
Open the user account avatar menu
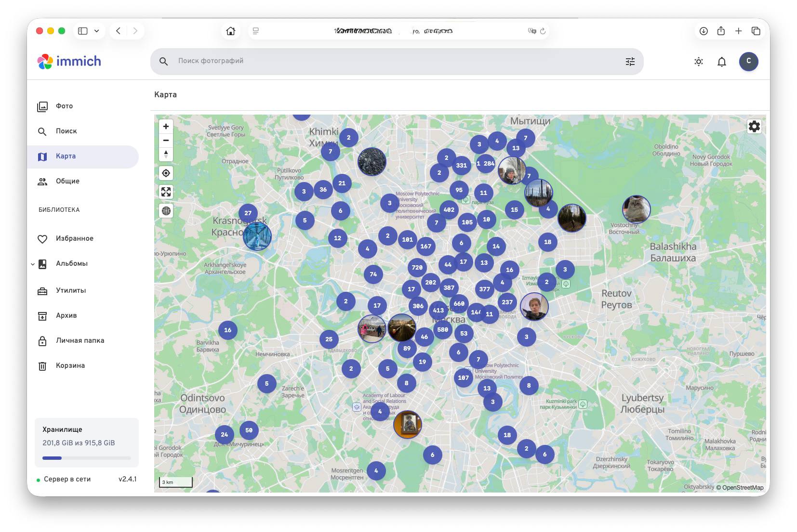[749, 61]
